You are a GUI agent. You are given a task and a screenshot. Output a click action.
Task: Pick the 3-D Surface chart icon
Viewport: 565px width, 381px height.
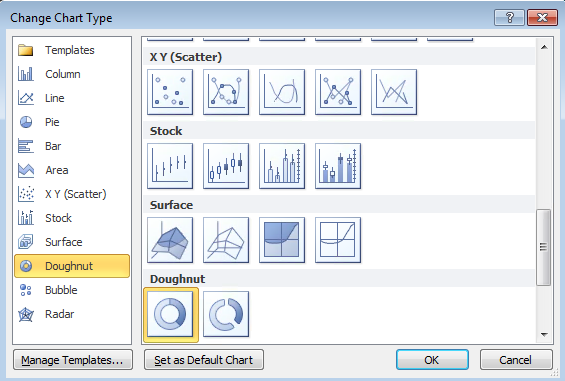click(170, 240)
